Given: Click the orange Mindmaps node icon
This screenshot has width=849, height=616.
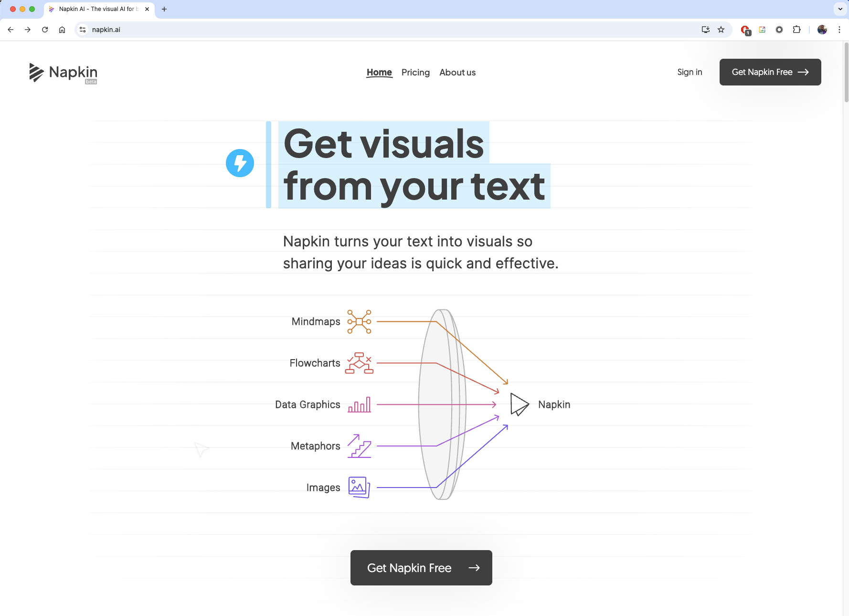Looking at the screenshot, I should tap(359, 322).
